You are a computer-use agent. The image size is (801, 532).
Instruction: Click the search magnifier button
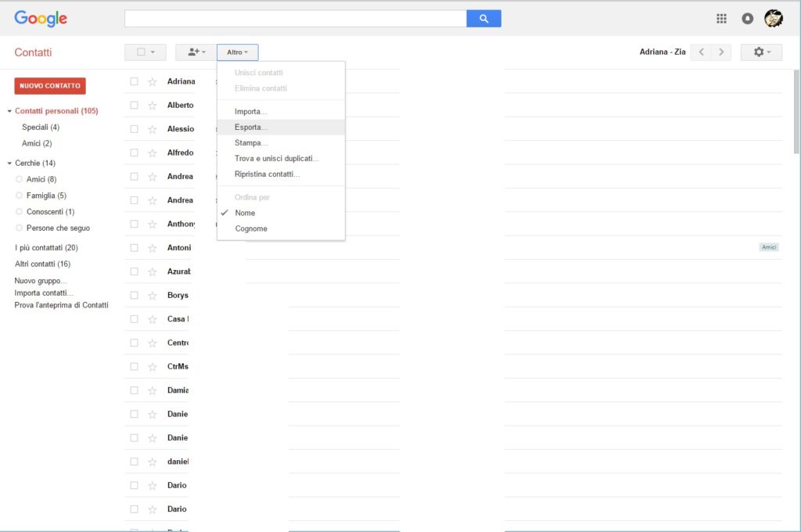[483, 17]
